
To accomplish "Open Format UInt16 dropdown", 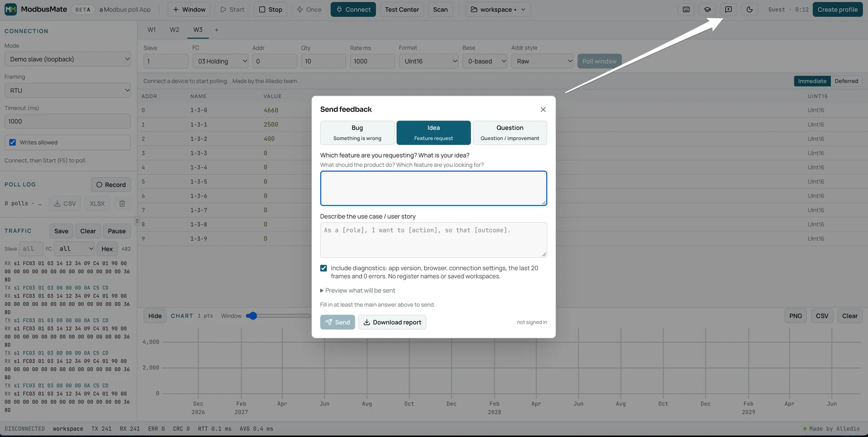I will (428, 61).
